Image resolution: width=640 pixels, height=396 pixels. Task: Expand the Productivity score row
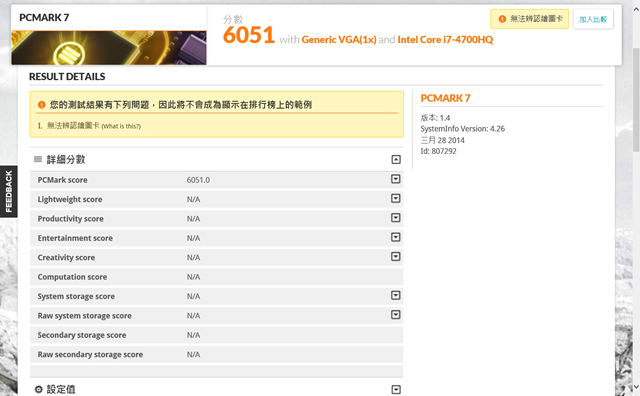[x=396, y=218]
